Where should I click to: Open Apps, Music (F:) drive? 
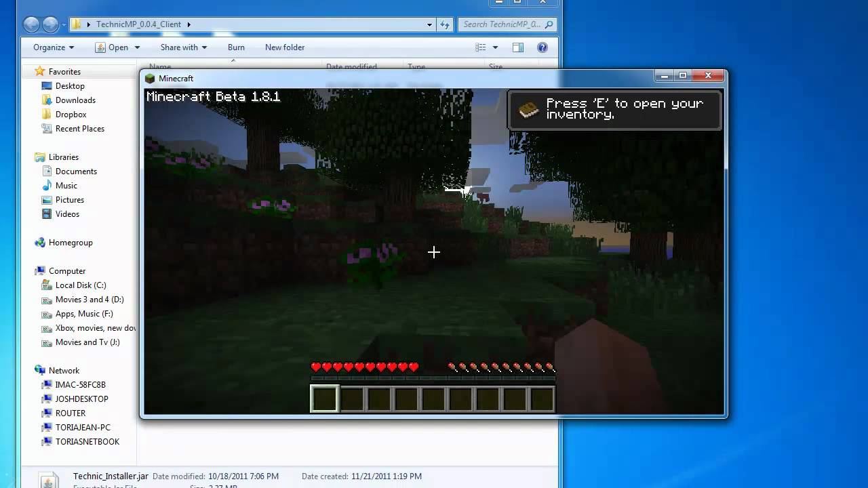(x=84, y=314)
